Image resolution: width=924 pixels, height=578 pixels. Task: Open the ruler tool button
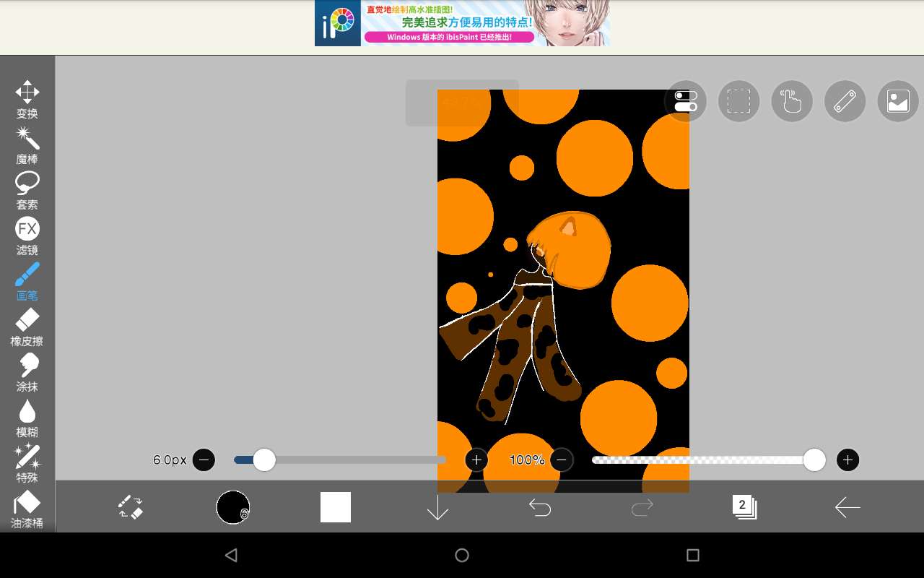pyautogui.click(x=845, y=101)
